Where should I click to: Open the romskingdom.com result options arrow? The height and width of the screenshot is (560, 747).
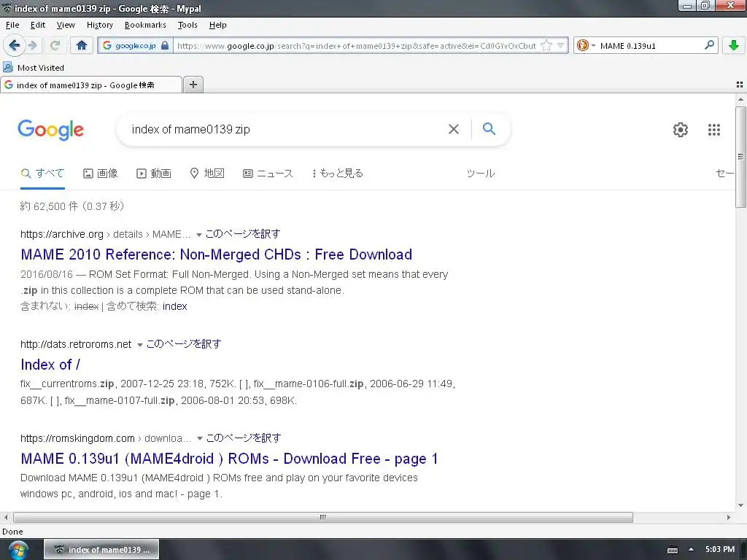(200, 438)
